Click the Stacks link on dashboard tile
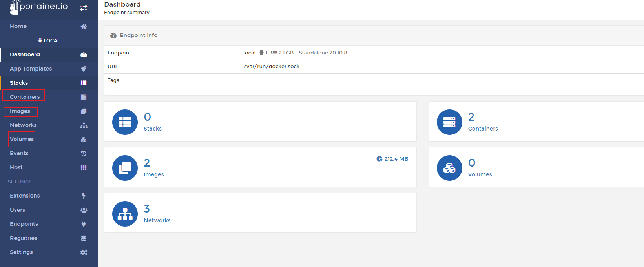 (x=153, y=129)
